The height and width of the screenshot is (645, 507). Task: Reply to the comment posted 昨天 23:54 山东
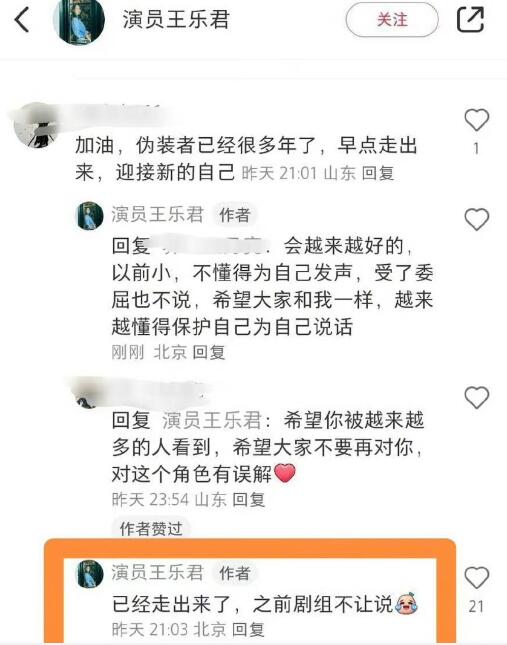(248, 500)
